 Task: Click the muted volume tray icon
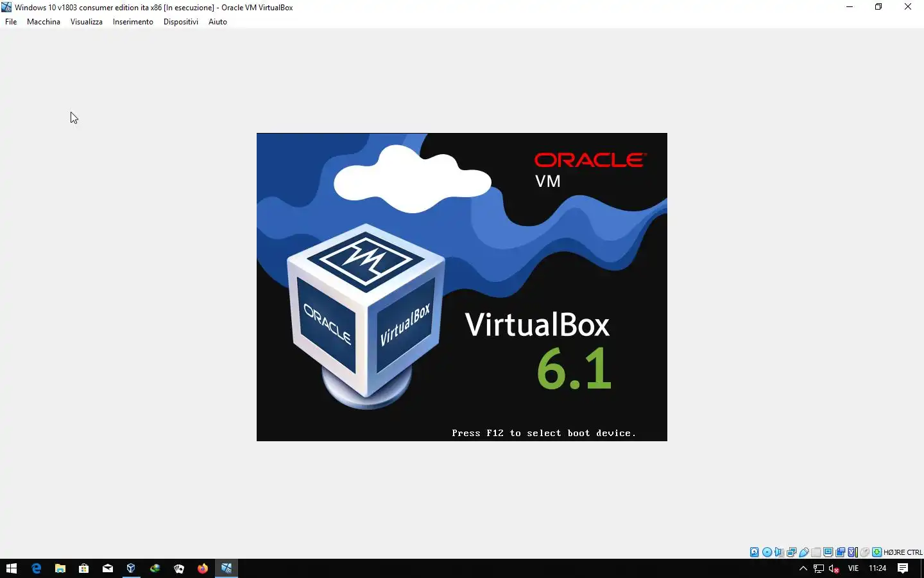[834, 568]
